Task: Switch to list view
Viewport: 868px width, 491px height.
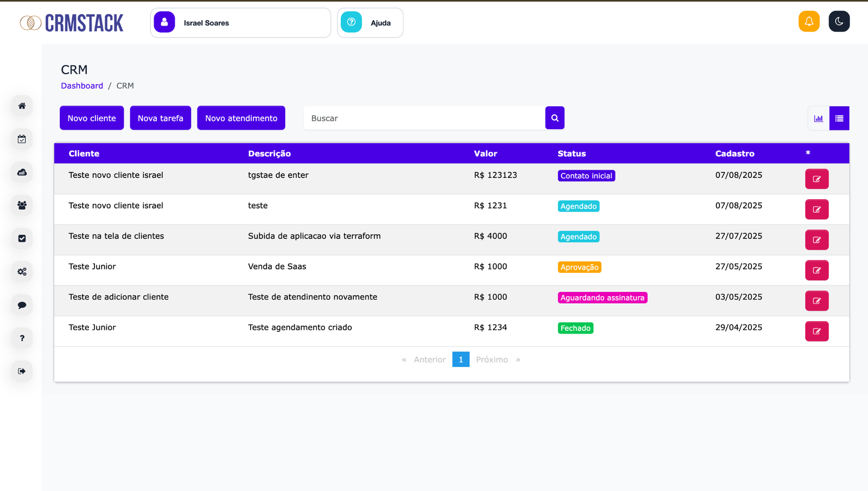Action: click(839, 118)
